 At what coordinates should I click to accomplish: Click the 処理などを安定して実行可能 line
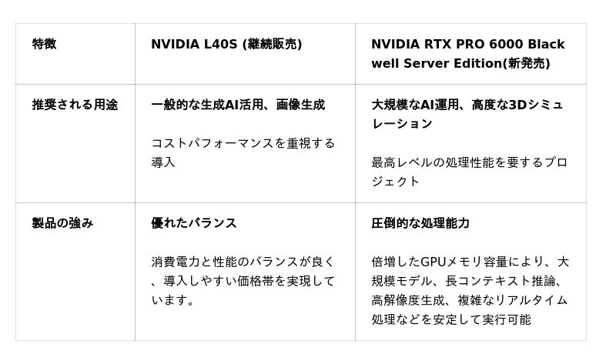click(x=450, y=319)
